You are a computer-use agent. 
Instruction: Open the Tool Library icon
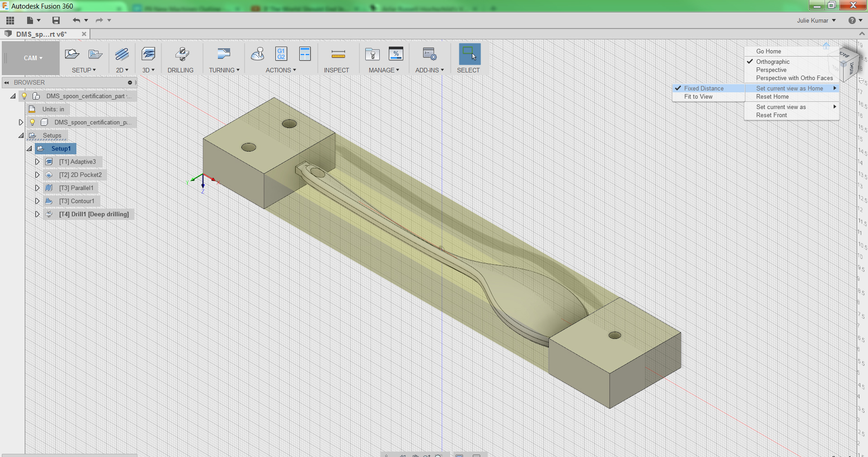[373, 54]
